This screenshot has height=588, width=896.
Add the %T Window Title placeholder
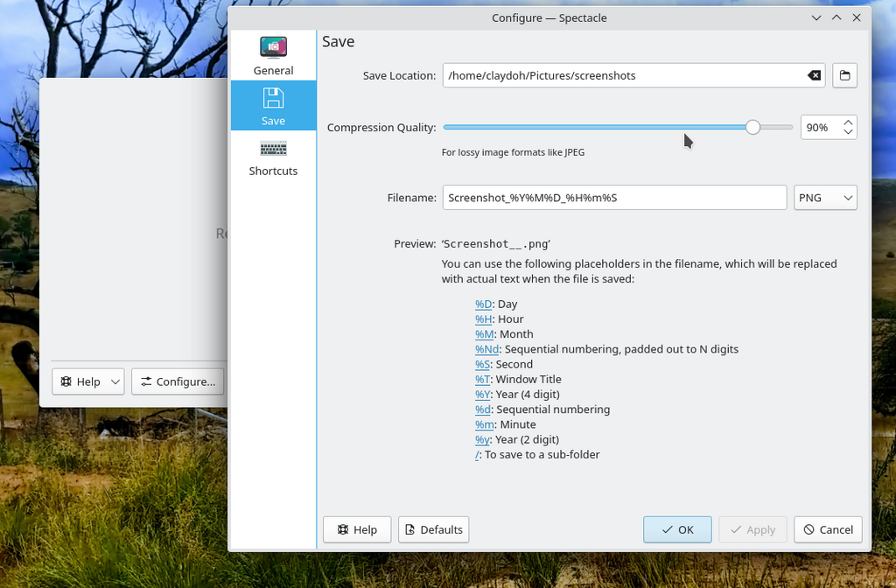[483, 380]
